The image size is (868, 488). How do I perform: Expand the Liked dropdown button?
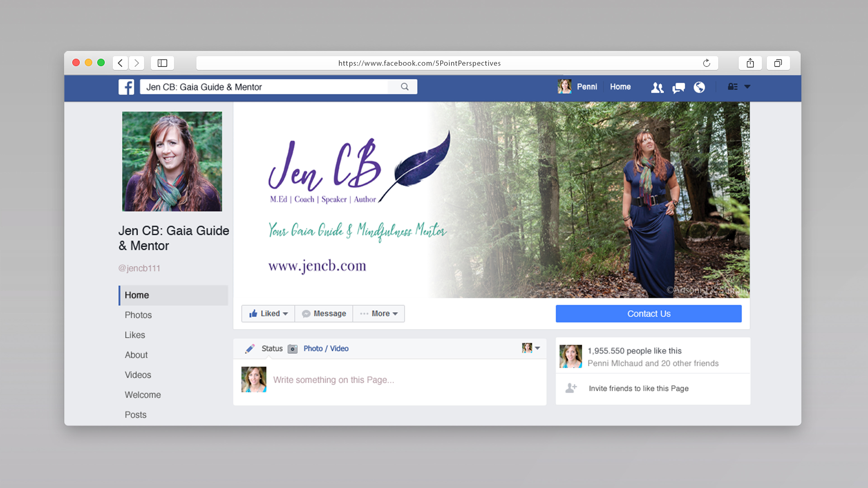268,314
